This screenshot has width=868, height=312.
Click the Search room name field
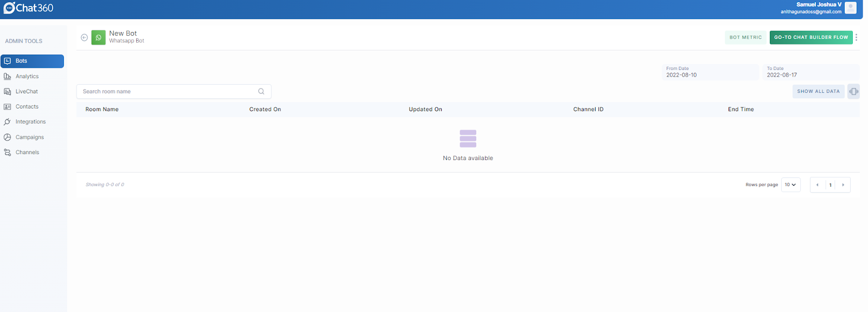[174, 91]
